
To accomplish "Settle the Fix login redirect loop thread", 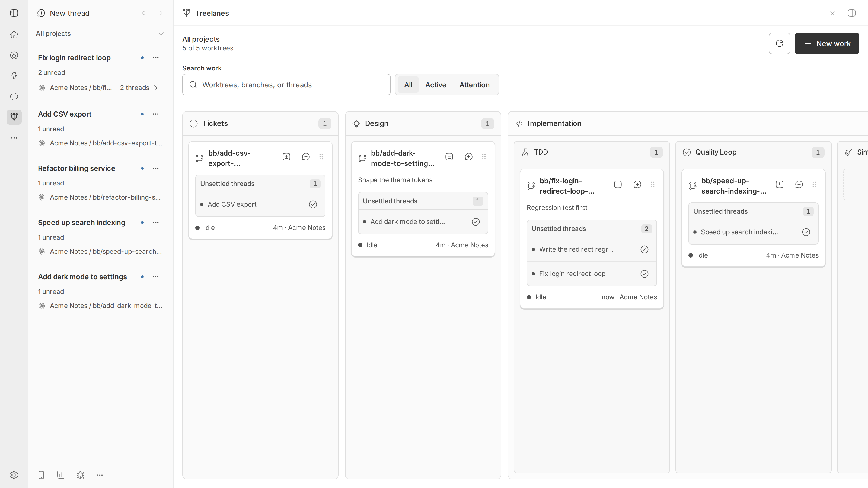I will click(x=644, y=274).
